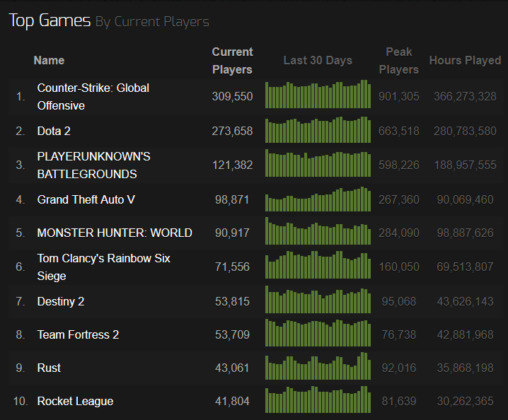508x420 pixels.
Task: Click current players value 41,804
Action: pos(232,401)
